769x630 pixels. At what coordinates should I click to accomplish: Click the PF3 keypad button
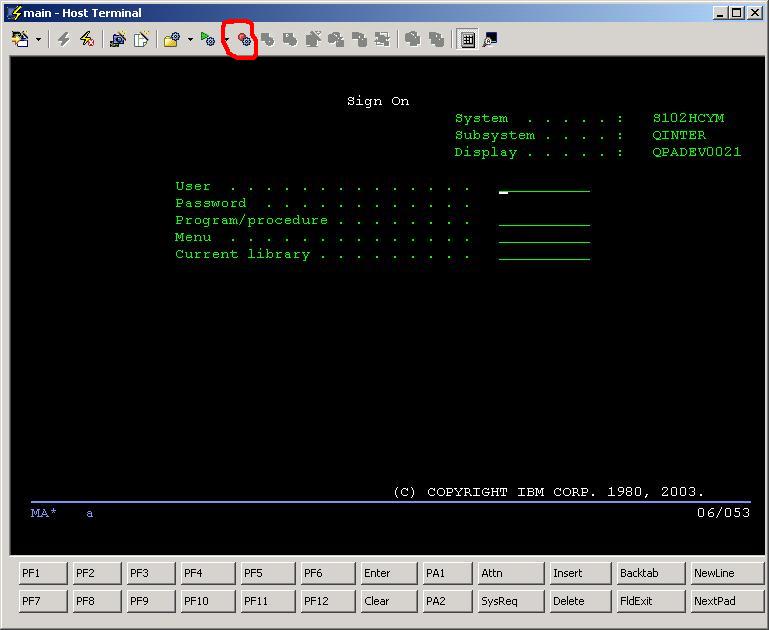150,573
